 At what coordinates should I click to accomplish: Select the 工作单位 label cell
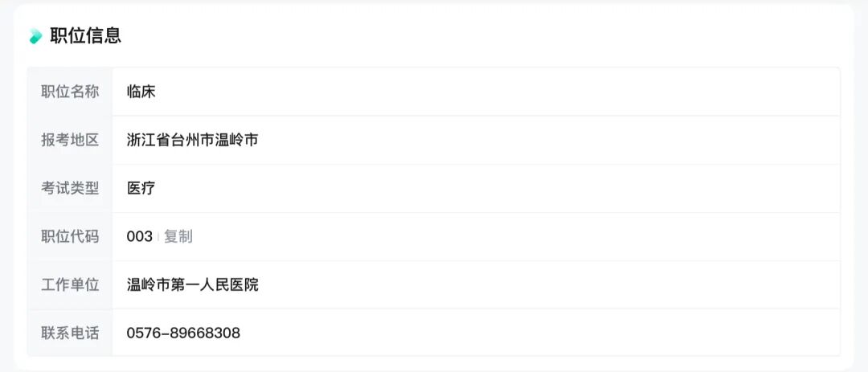tap(70, 284)
